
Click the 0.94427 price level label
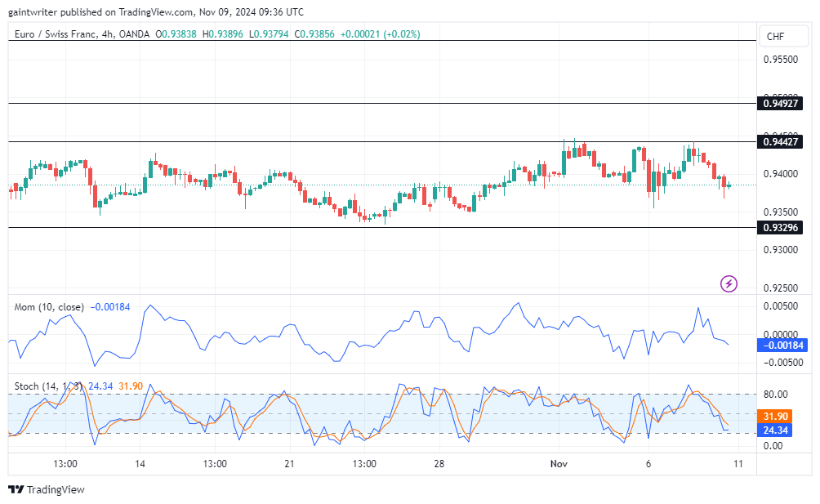tap(780, 141)
